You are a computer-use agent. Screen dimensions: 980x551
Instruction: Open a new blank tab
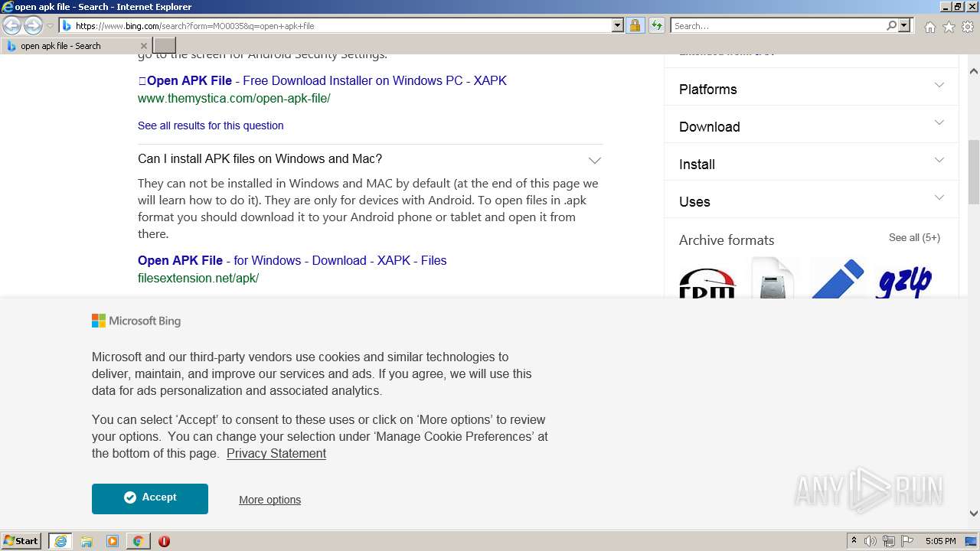(x=165, y=46)
